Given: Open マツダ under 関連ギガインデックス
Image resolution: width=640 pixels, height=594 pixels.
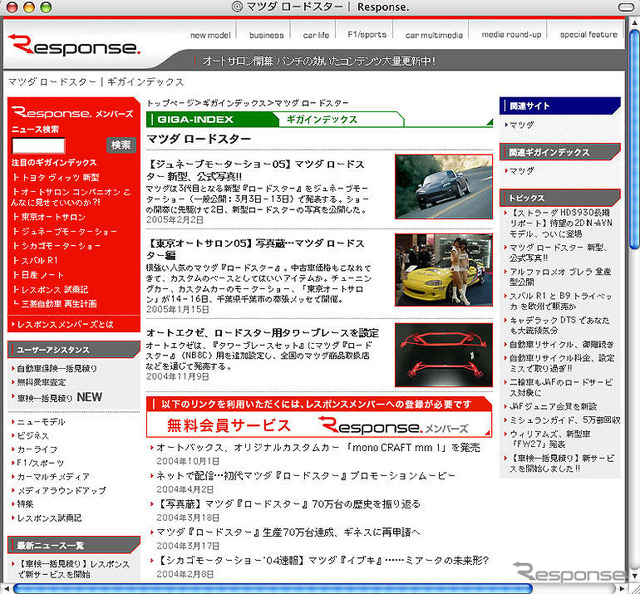Looking at the screenshot, I should tap(521, 171).
